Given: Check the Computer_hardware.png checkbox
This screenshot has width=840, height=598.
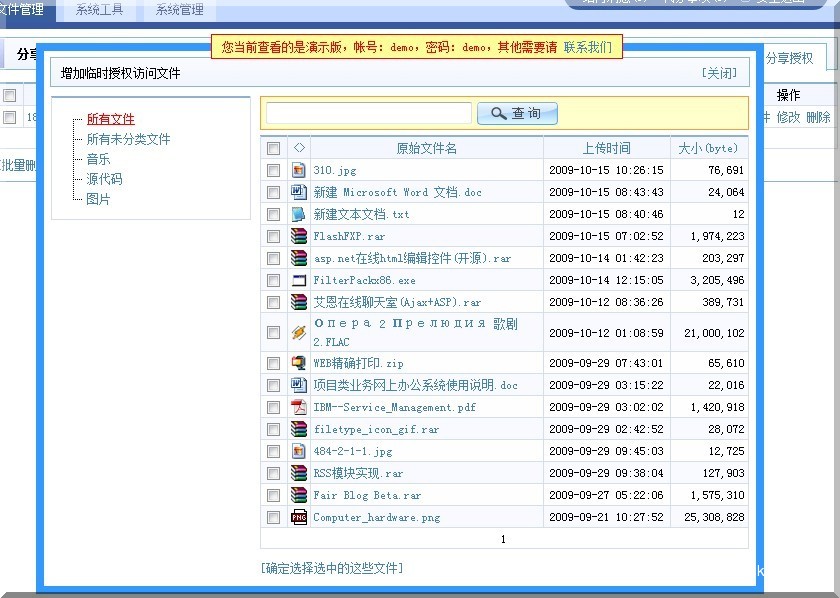Looking at the screenshot, I should 273,517.
